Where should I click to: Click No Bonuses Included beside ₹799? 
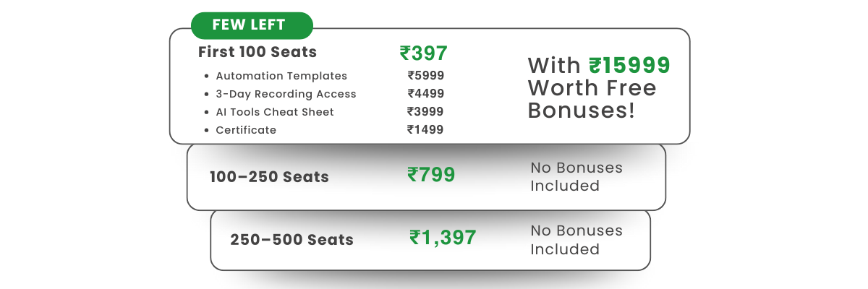tap(576, 177)
